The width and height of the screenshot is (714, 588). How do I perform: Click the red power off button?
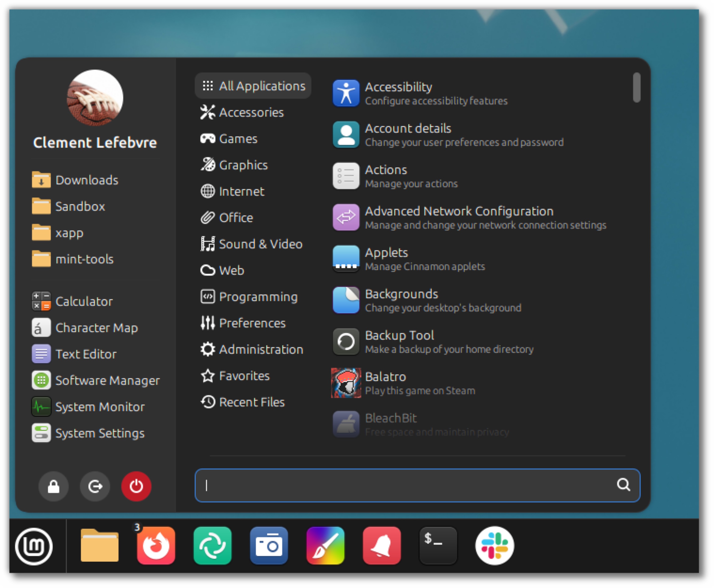[136, 486]
